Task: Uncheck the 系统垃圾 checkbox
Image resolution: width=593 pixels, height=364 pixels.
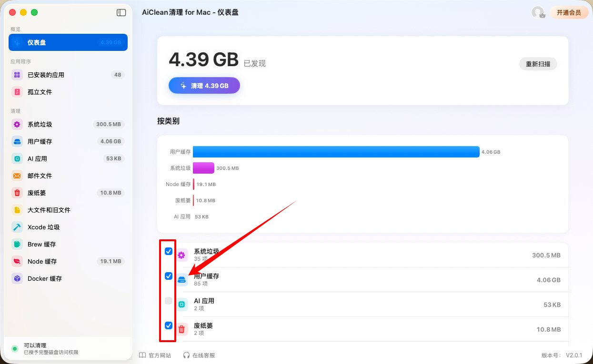Action: (x=169, y=251)
